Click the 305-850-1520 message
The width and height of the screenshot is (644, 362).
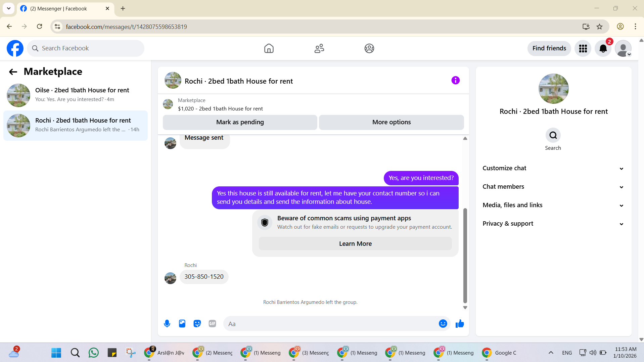click(204, 277)
